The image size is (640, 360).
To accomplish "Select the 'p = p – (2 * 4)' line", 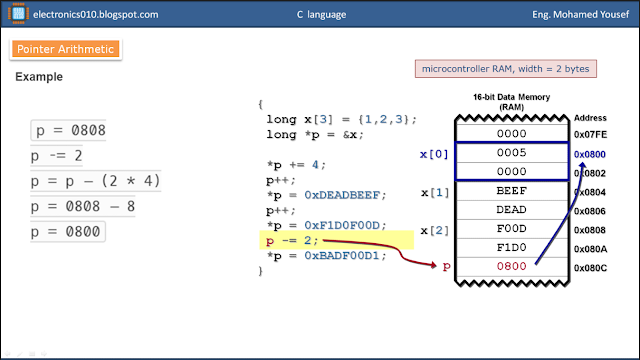I will point(96,181).
